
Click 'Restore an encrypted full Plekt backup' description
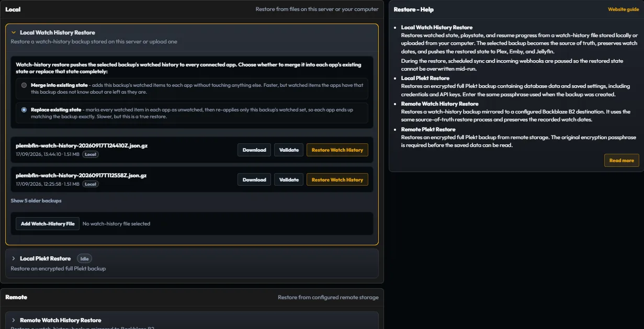[58, 269]
